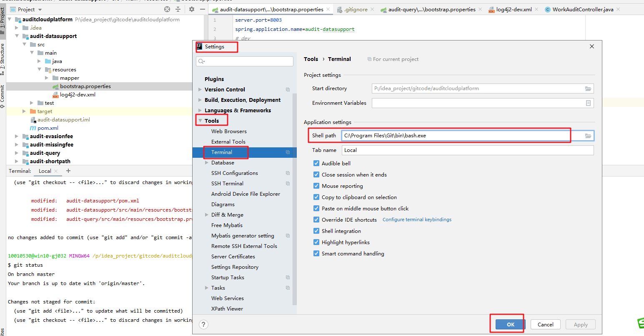644x336 pixels.
Task: Close the .gitignore editor tab
Action: click(372, 9)
